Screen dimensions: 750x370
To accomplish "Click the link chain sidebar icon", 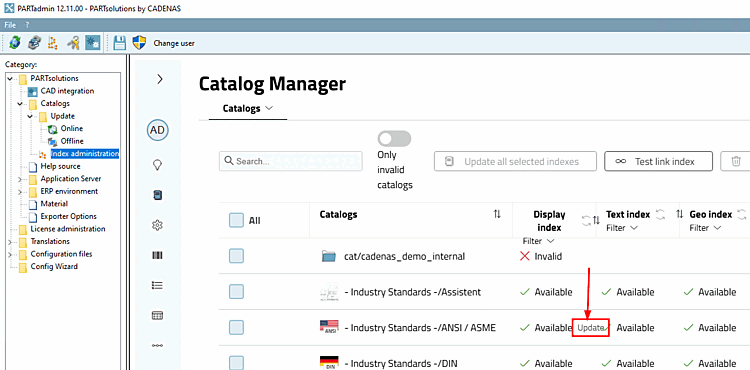I will pos(157,345).
